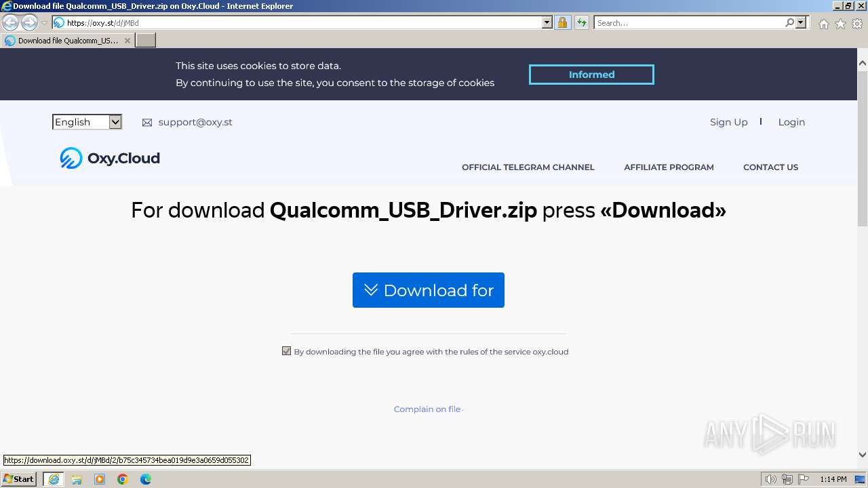Click the volume speaker tray icon

click(x=770, y=479)
